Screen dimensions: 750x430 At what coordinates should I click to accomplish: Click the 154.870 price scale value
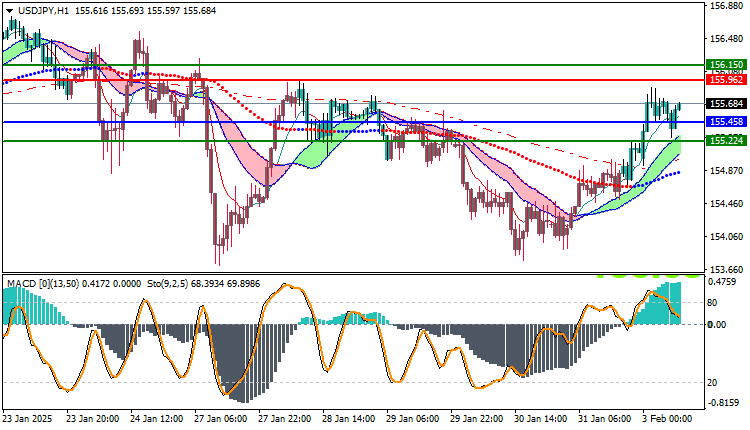point(727,171)
